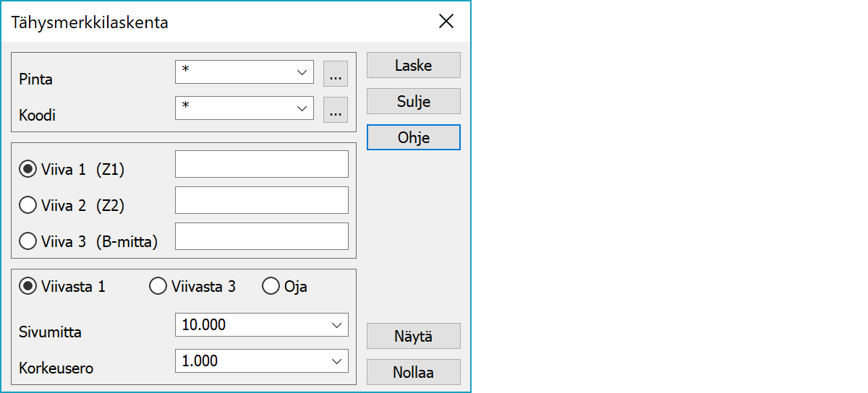The height and width of the screenshot is (393, 868).
Task: Select the Viiva 1 (Z1) radio button
Action: point(28,169)
